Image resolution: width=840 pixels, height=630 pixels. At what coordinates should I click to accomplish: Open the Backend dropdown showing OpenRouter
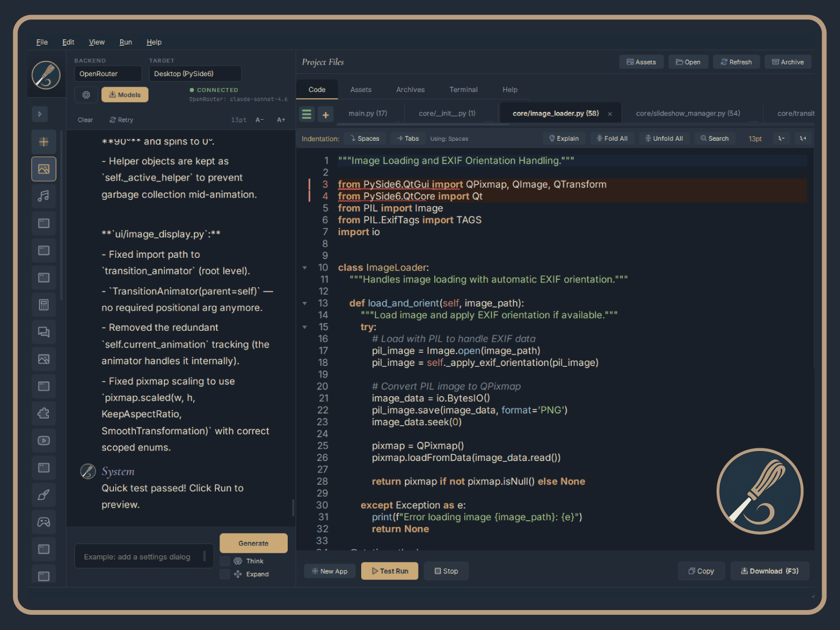click(108, 73)
